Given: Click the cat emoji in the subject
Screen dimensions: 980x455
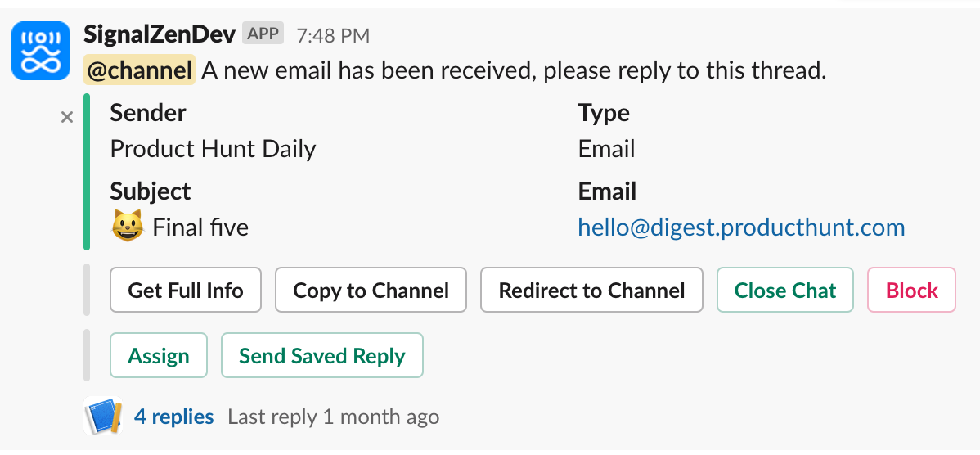Looking at the screenshot, I should pyautogui.click(x=127, y=227).
